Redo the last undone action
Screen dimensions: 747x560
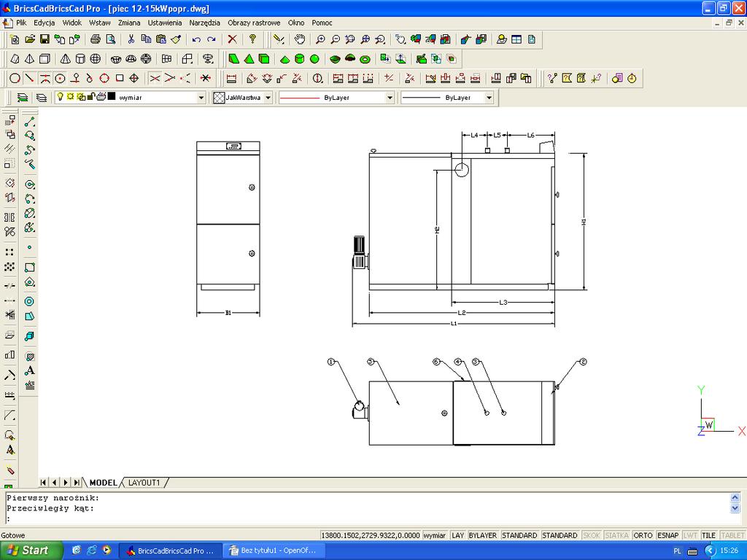click(211, 39)
